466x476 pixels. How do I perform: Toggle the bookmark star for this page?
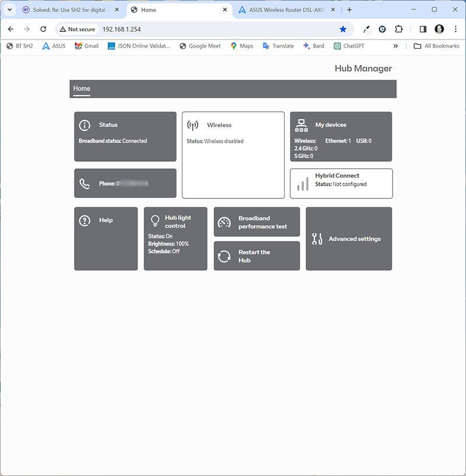point(343,29)
